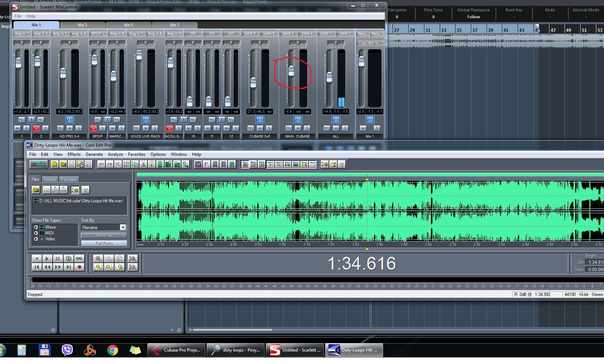Toggle mute on the SPDIF channel
The width and height of the screenshot is (604, 364).
pyautogui.click(x=93, y=128)
